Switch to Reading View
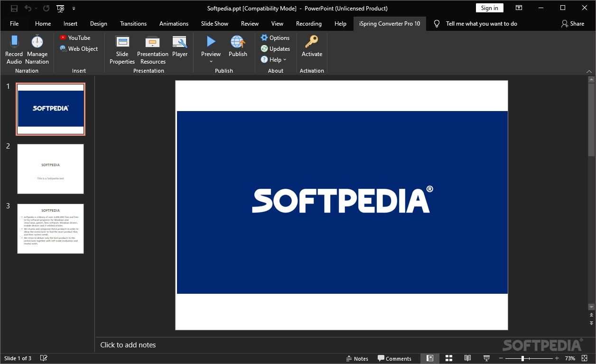Image resolution: width=596 pixels, height=364 pixels. tap(467, 358)
